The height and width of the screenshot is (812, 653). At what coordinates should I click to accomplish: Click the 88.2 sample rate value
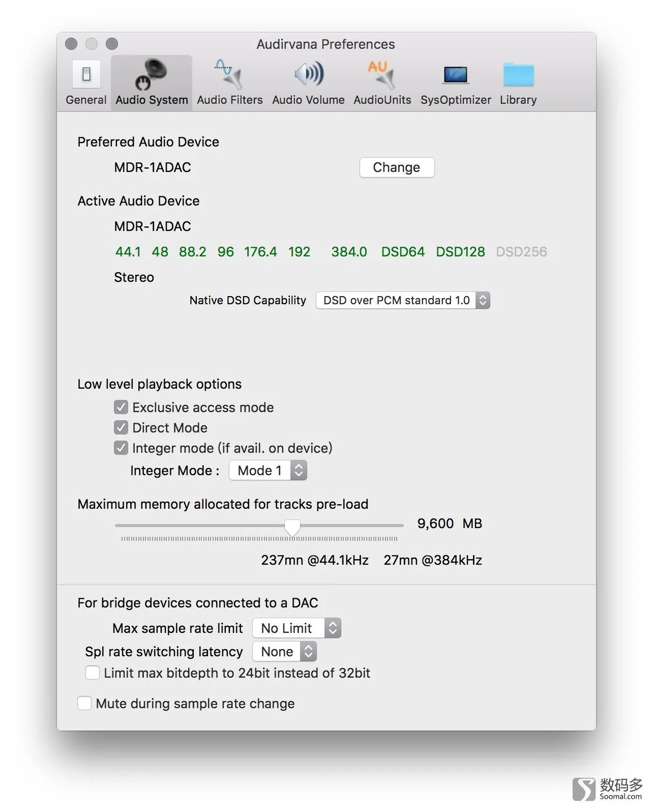(x=193, y=252)
